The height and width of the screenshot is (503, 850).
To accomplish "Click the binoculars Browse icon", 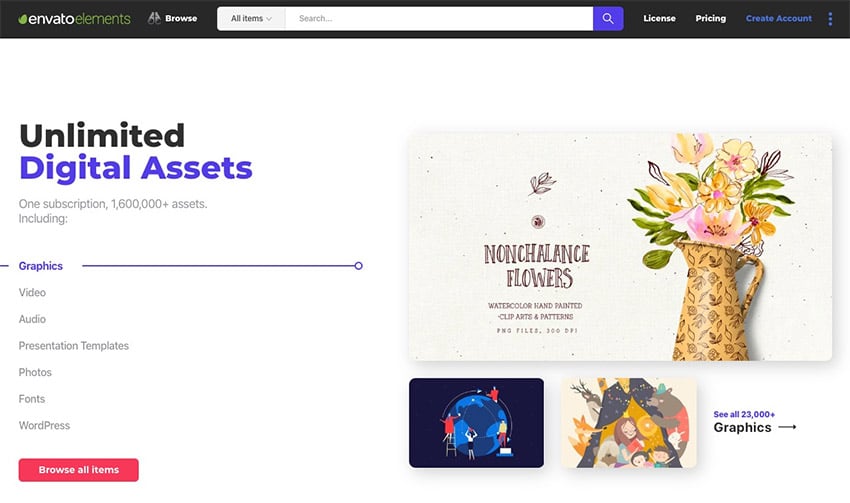I will click(154, 18).
